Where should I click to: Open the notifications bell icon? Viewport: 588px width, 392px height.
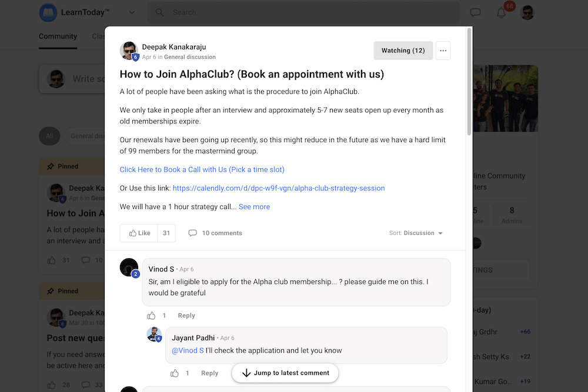point(501,12)
